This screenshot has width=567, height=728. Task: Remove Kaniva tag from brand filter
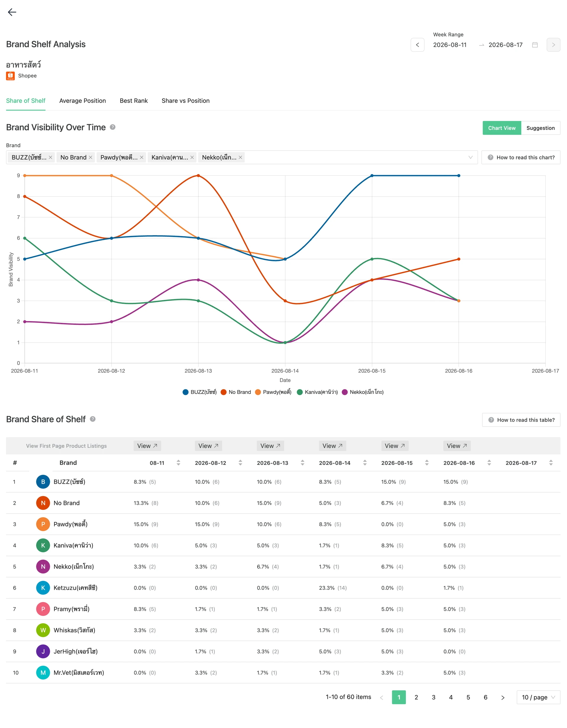192,157
